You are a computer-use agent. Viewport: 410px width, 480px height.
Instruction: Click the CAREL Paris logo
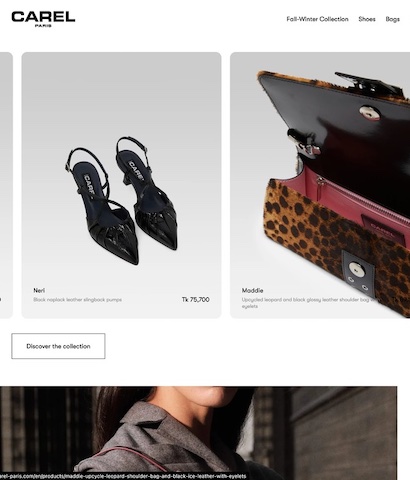pos(43,19)
